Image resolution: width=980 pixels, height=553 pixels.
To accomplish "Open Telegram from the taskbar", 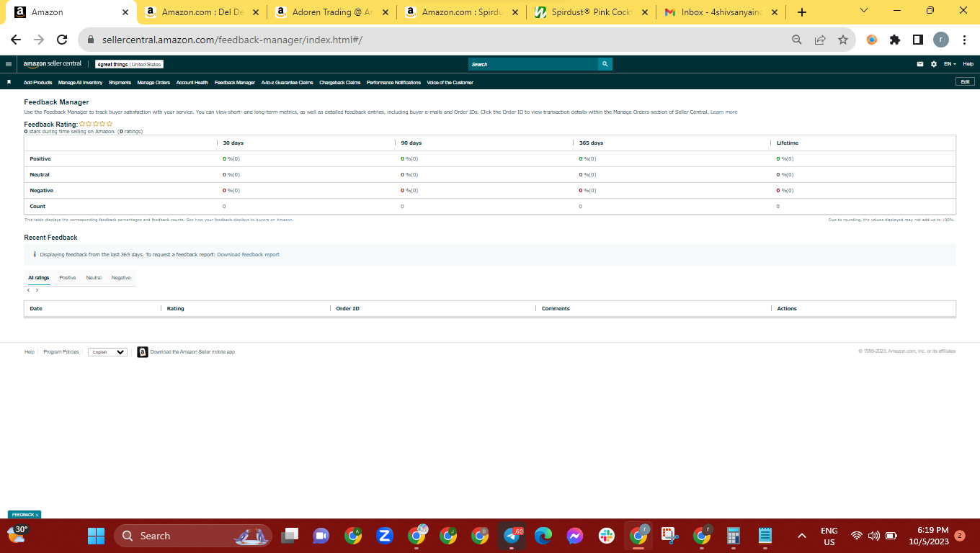I will click(512, 536).
